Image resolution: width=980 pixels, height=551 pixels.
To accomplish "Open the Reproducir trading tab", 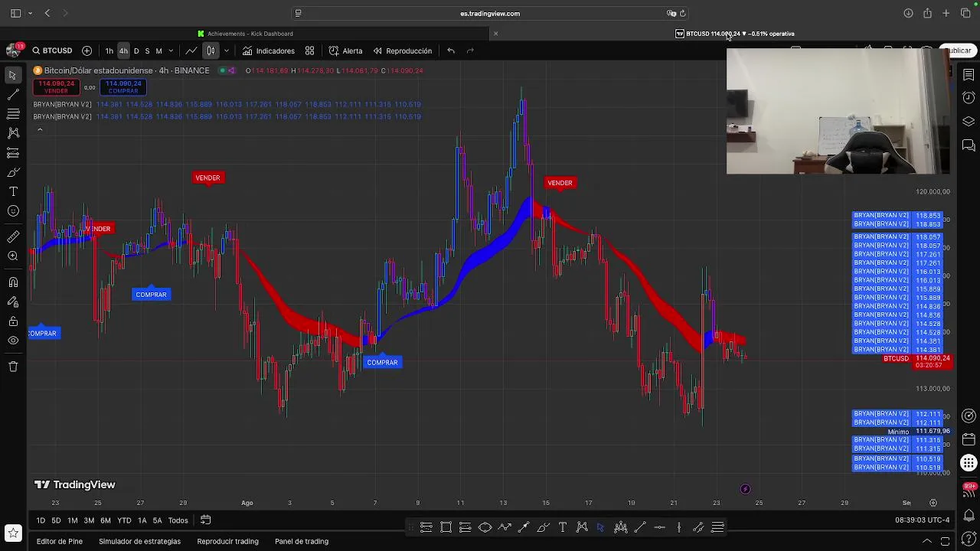I will point(227,541).
